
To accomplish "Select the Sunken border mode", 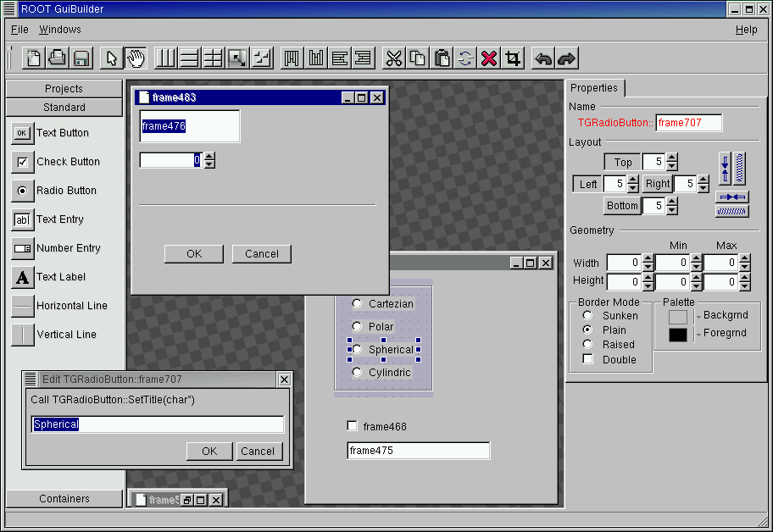I will pyautogui.click(x=587, y=316).
